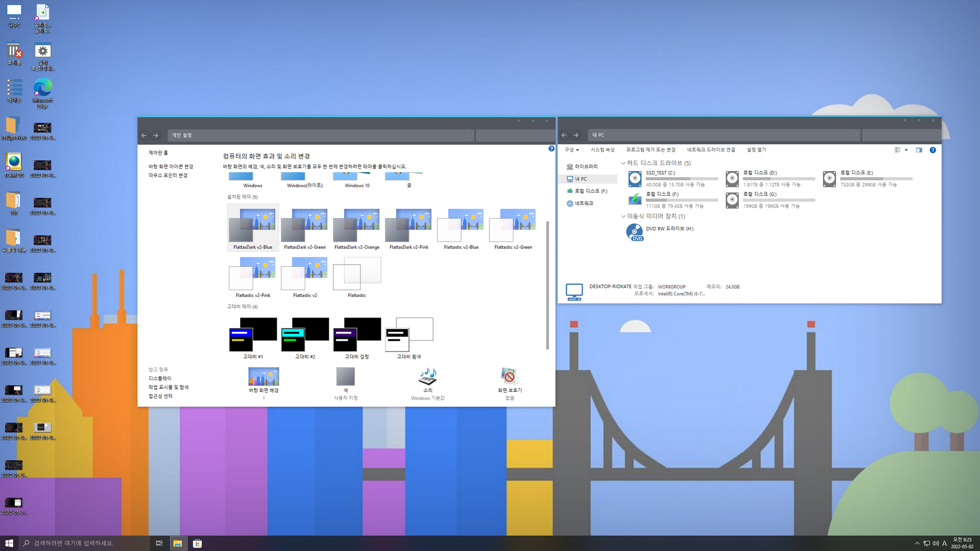Apply the 고대비 흰색 theme
Image resolution: width=980 pixels, height=551 pixels.
click(x=409, y=338)
